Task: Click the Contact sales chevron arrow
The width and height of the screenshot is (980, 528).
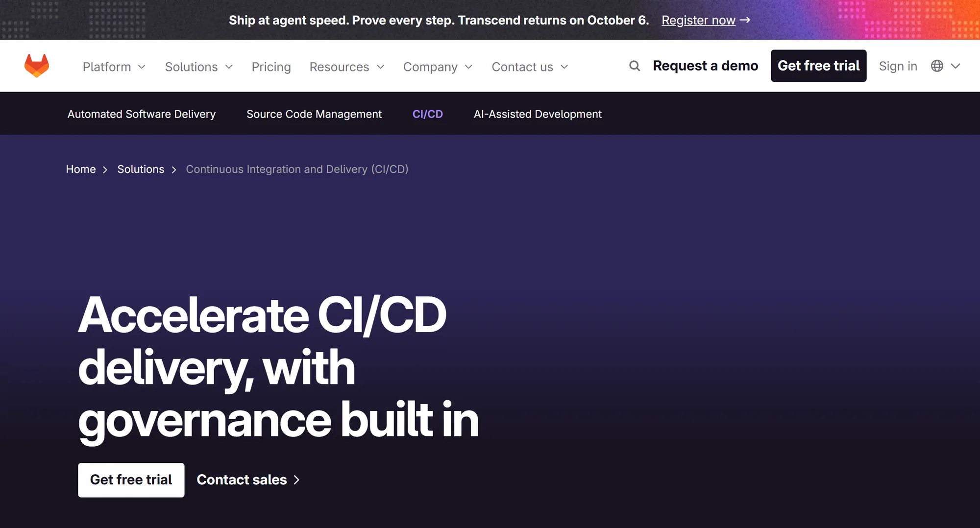Action: pyautogui.click(x=296, y=480)
